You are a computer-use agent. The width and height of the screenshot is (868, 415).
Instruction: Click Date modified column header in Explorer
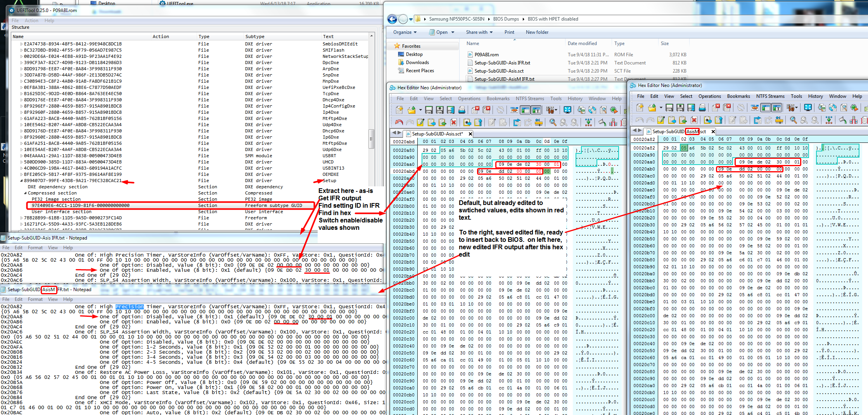[582, 43]
